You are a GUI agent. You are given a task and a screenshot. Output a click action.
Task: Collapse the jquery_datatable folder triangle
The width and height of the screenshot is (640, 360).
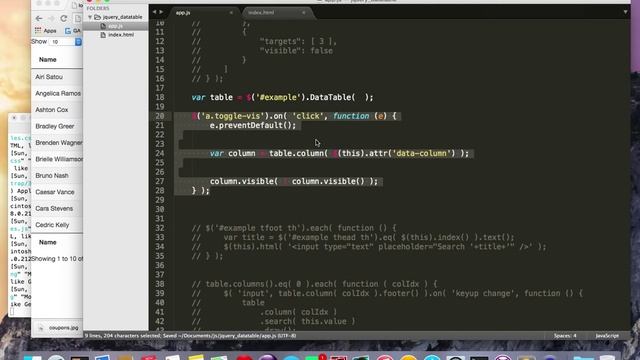pos(90,17)
